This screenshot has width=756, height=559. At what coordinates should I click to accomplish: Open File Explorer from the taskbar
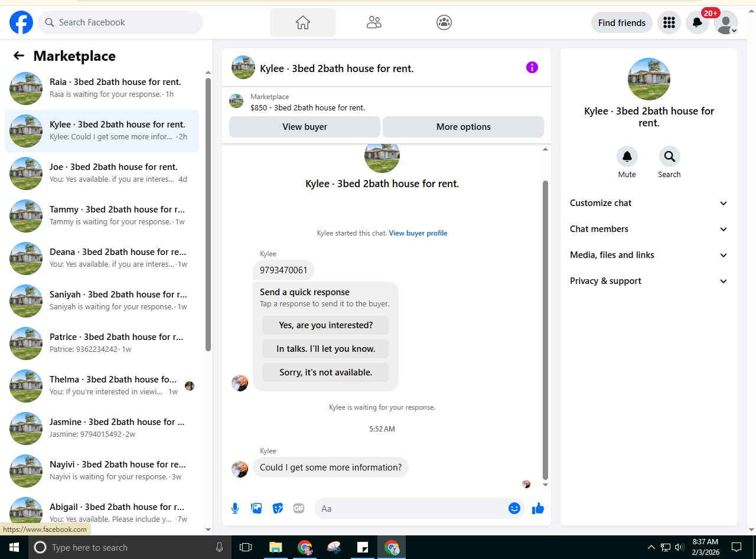(276, 547)
